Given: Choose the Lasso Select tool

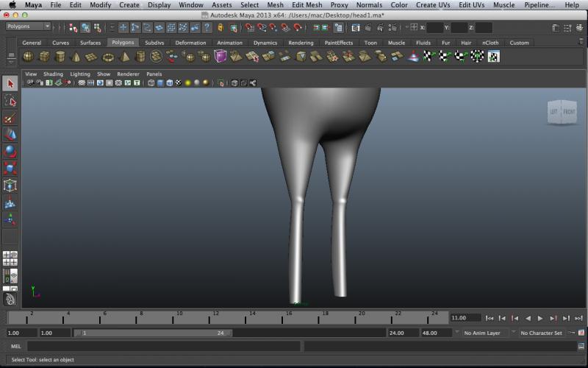Looking at the screenshot, I should tap(10, 101).
